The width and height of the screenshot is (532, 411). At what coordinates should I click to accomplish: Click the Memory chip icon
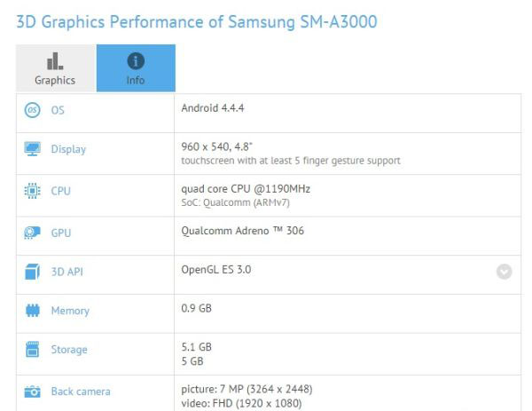[32, 311]
